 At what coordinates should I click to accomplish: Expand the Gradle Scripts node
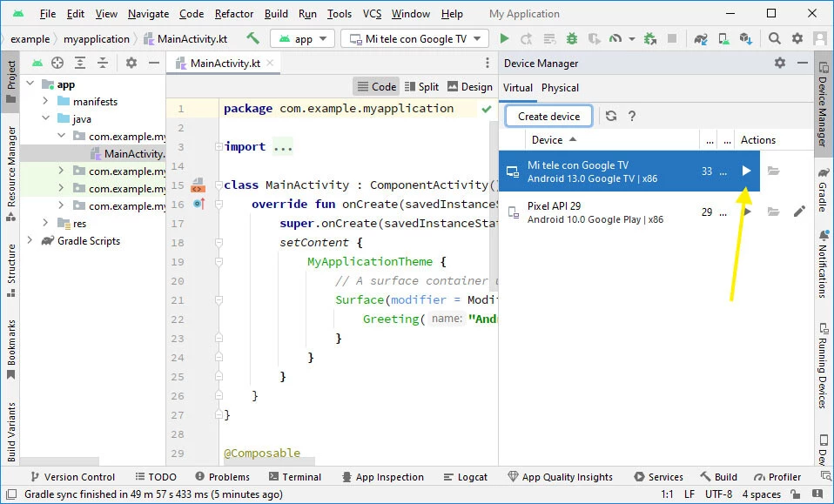(x=30, y=240)
